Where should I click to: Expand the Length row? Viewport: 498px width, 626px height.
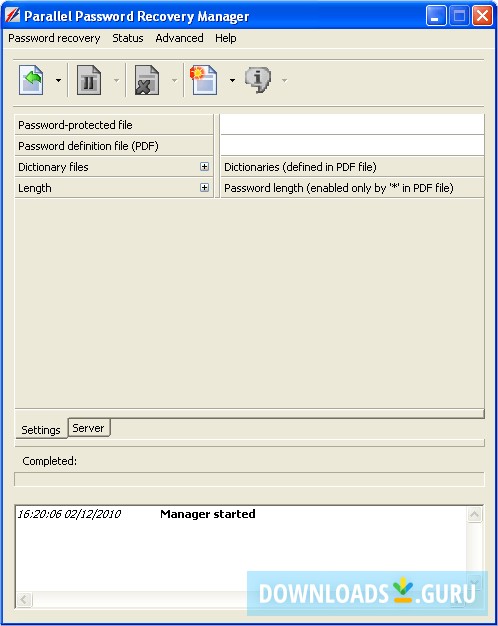204,188
